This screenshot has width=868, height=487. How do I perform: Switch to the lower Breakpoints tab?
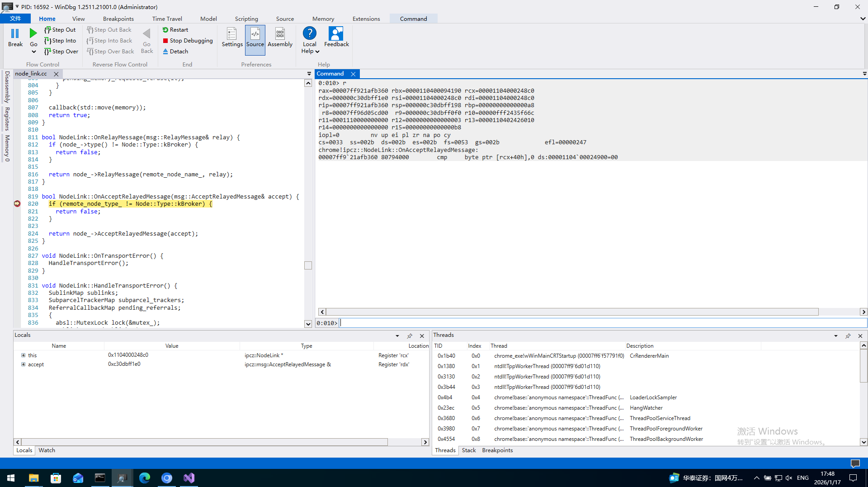(497, 450)
